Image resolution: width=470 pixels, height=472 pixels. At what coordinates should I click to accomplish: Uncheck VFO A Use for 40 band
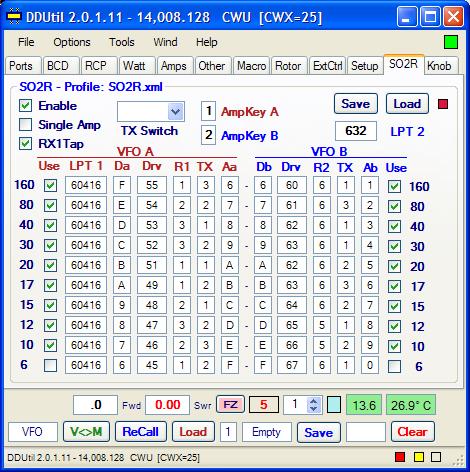point(50,225)
